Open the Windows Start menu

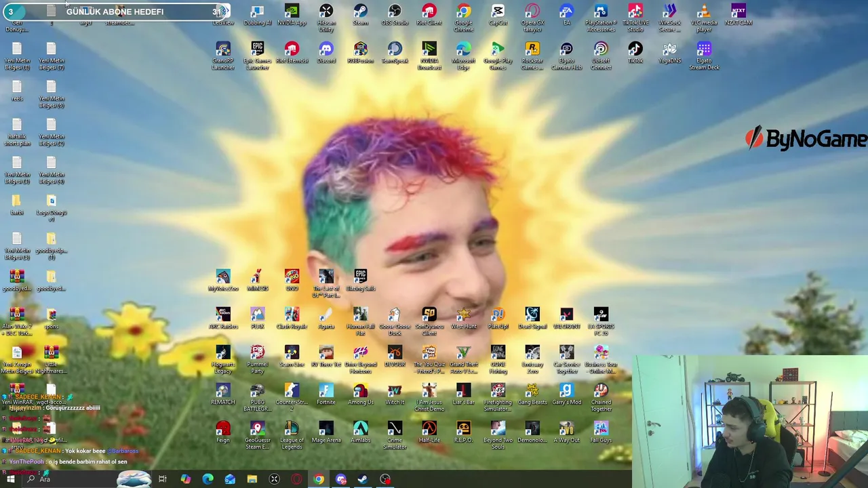click(x=10, y=479)
